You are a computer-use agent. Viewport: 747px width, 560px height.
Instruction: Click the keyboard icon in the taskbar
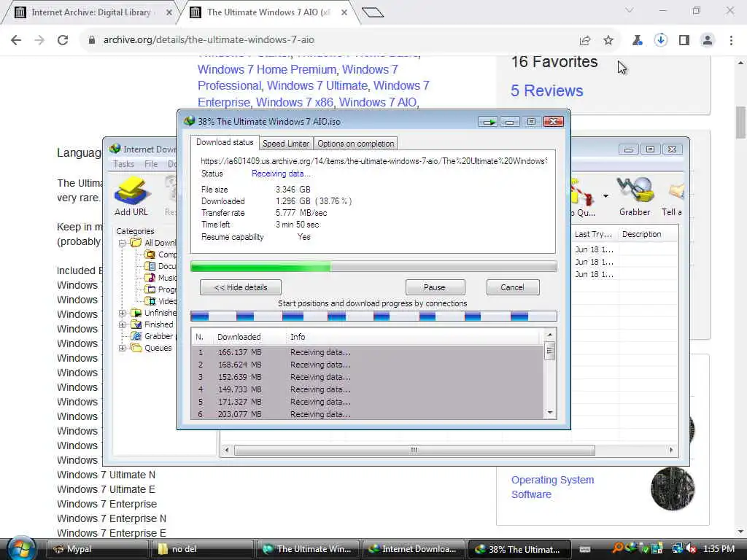click(586, 549)
